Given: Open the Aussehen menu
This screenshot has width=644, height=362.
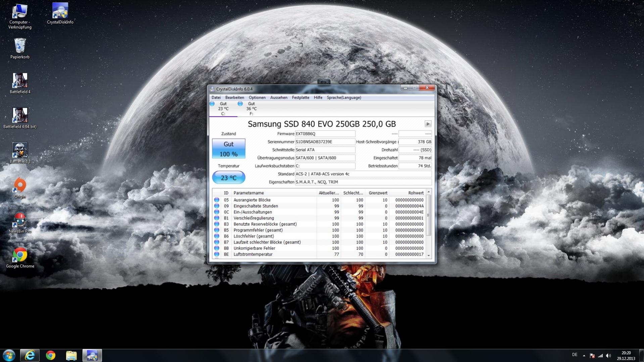Looking at the screenshot, I should click(x=279, y=98).
